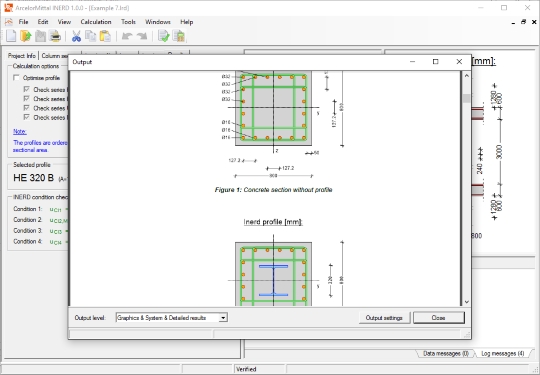Open the File menu
Screen dimensions: 540x375
click(x=23, y=22)
